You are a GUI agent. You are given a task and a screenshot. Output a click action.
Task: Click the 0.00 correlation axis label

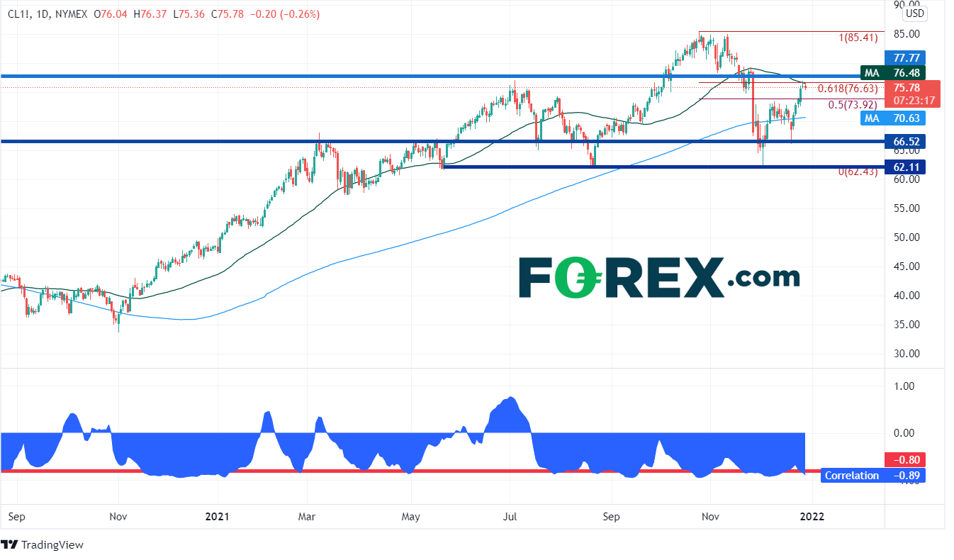click(x=905, y=433)
